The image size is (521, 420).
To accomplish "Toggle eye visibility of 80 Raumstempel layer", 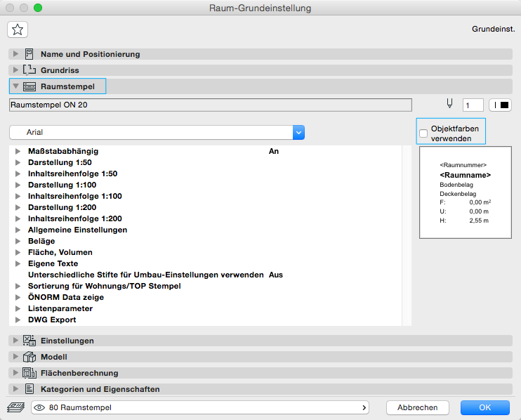I will pyautogui.click(x=39, y=407).
